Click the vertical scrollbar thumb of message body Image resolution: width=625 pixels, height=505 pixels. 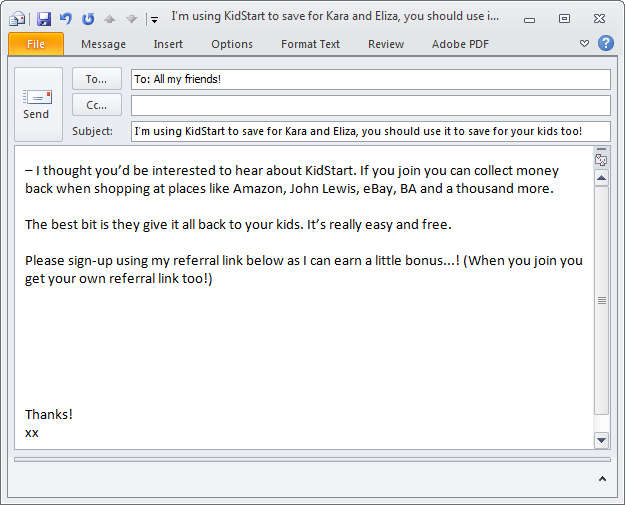click(601, 301)
